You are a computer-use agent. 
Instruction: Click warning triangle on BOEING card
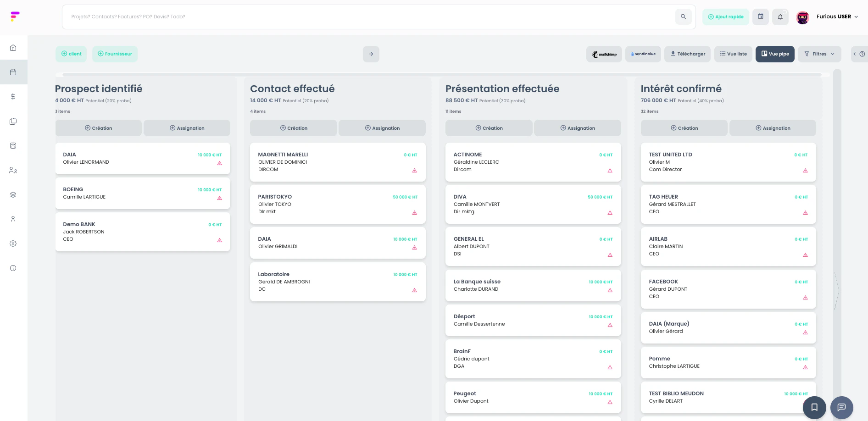tap(219, 198)
